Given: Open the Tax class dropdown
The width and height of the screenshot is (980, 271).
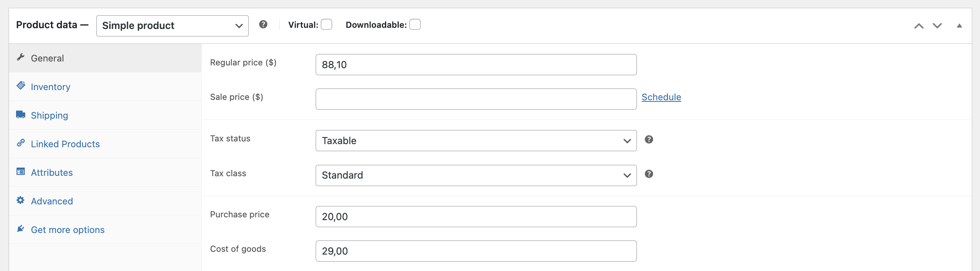Looking at the screenshot, I should point(476,175).
